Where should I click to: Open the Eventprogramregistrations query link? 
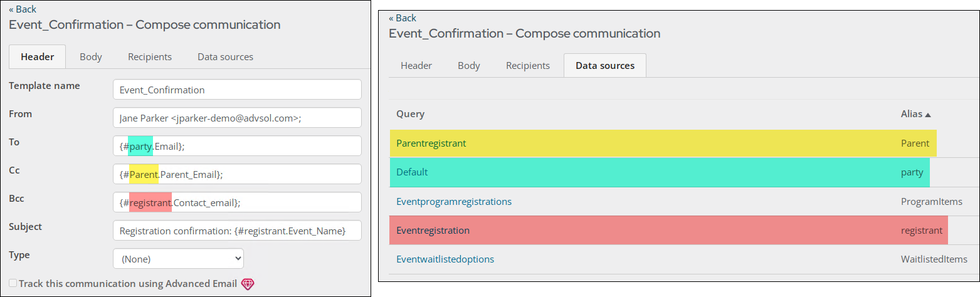(454, 201)
